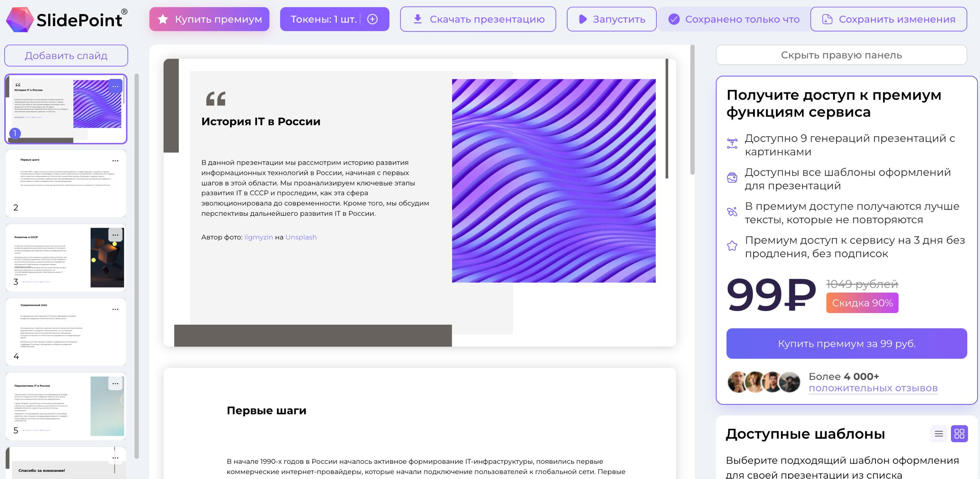This screenshot has height=479, width=980.
Task: Open the three-dot menu on the last slide
Action: point(115,458)
